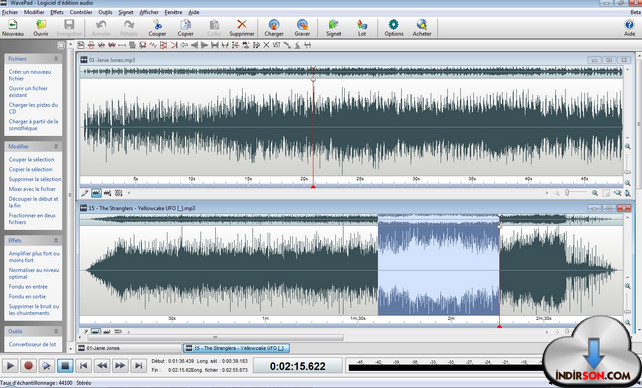Click the X icon in the small toolbar
This screenshot has width=642, height=388.
click(267, 45)
